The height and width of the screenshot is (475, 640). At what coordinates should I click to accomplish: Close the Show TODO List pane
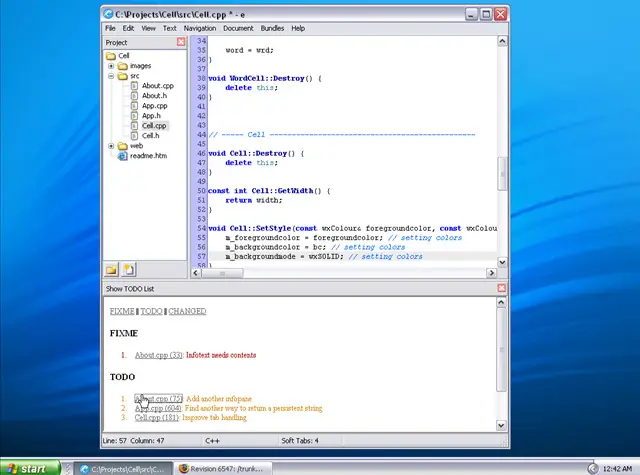click(502, 288)
